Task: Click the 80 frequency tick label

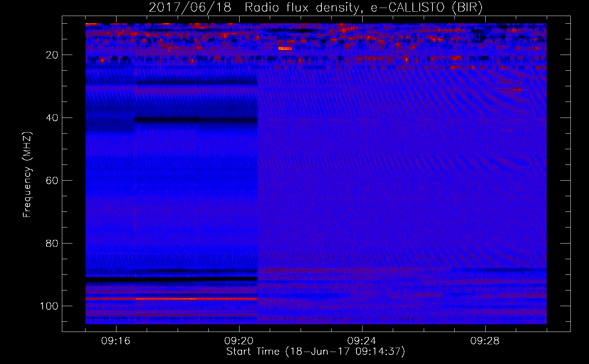Action: tap(52, 244)
